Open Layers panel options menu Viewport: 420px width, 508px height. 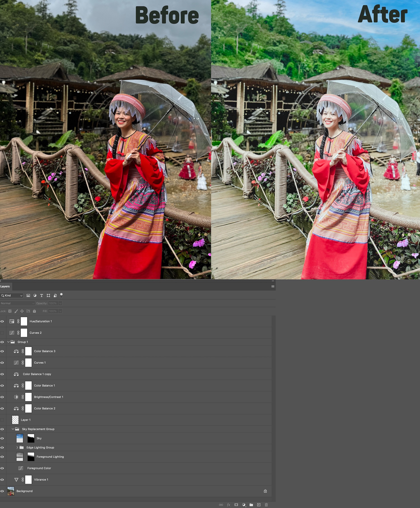273,287
